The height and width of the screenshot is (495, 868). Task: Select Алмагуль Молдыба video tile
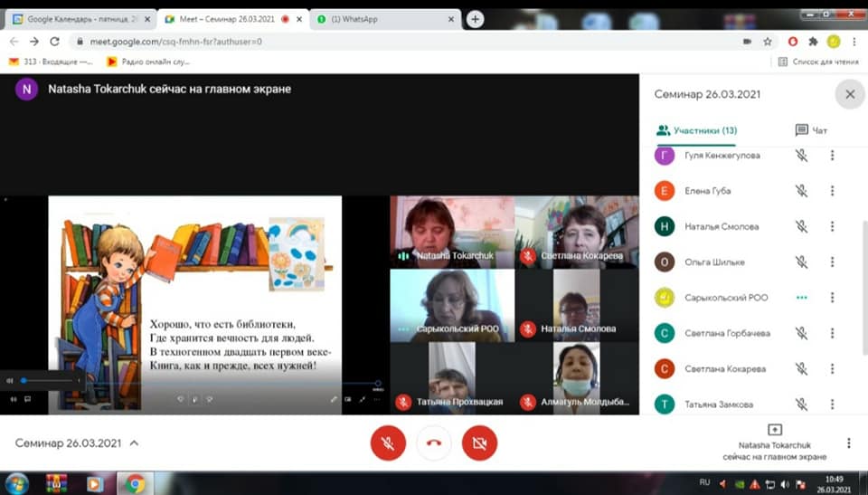coord(577,378)
